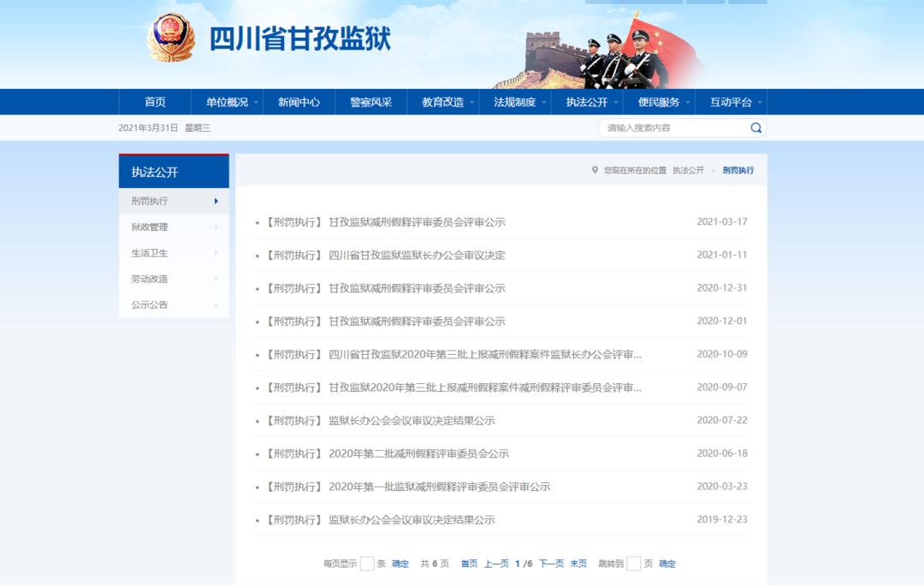Expand the 劳动改造 sidebar arrow
The width and height of the screenshot is (924, 585).
point(216,279)
